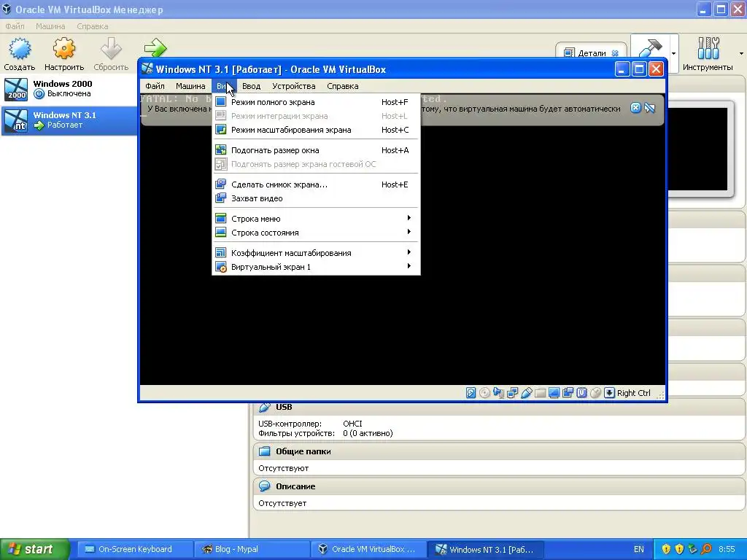Expand Виртуальный экран 1 submenu arrow
Screen dimensions: 747x560
pyautogui.click(x=409, y=266)
